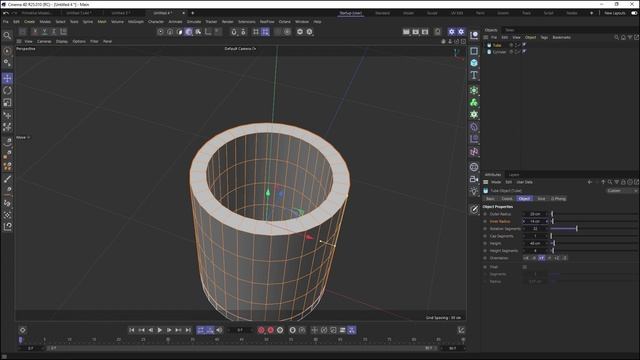Play the animation forward
This screenshot has height=360, width=640.
160,330
